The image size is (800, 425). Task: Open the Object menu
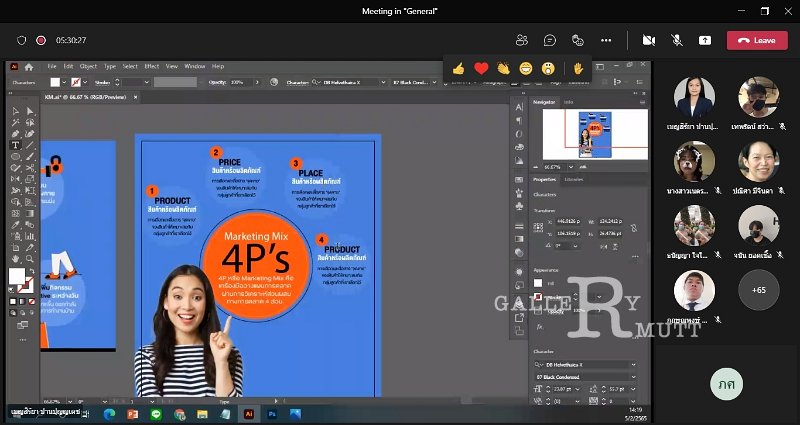pyautogui.click(x=88, y=66)
